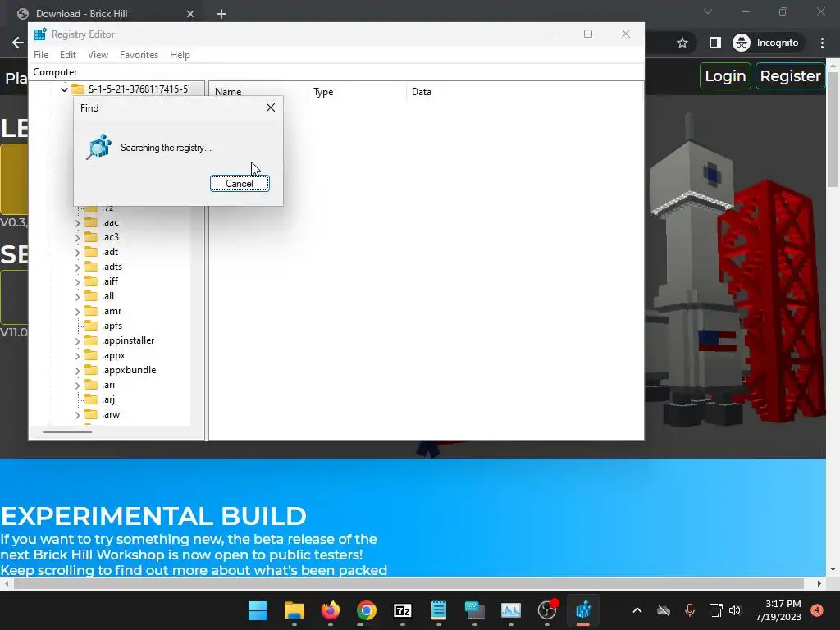This screenshot has width=840, height=630.
Task: Click the Computer address bar field
Action: [x=336, y=72]
